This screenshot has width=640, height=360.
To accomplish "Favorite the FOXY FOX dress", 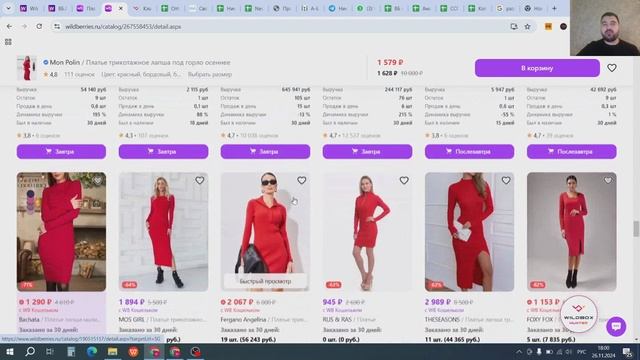I will point(608,180).
